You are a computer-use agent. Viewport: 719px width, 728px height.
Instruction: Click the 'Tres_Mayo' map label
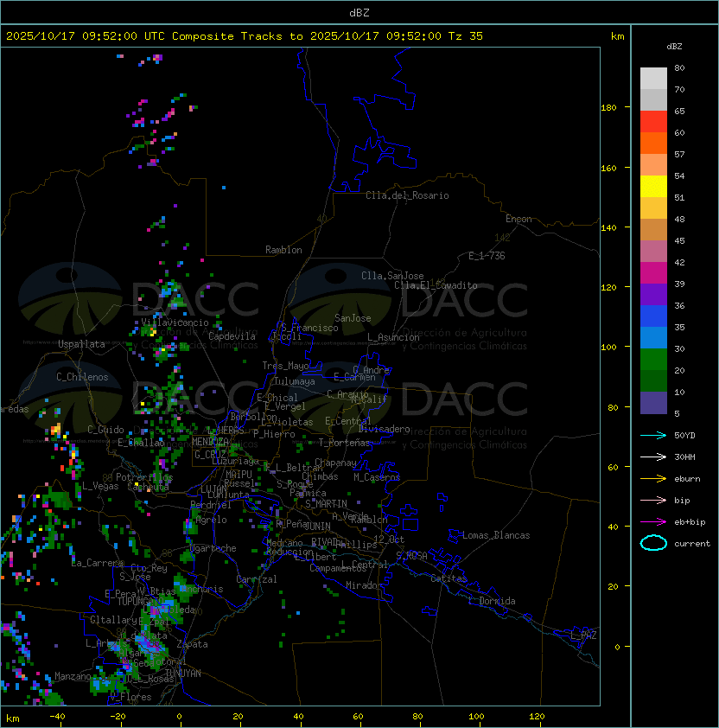(285, 366)
